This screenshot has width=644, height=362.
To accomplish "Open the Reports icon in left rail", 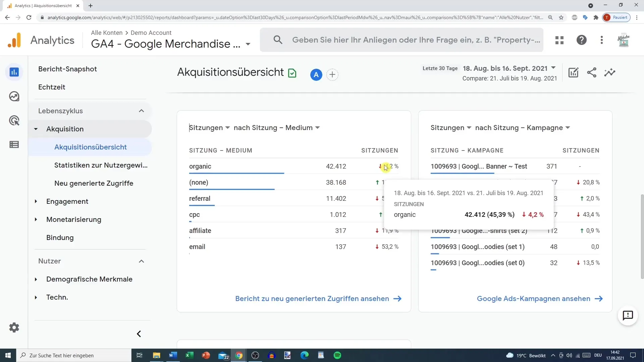I will click(x=14, y=72).
